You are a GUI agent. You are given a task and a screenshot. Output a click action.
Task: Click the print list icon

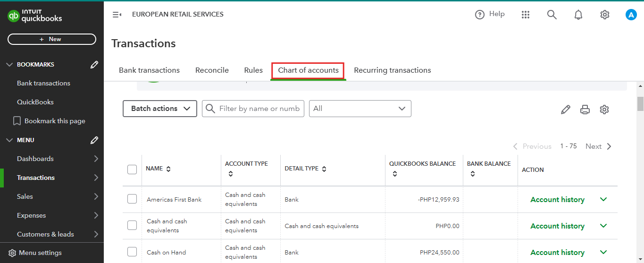click(585, 110)
